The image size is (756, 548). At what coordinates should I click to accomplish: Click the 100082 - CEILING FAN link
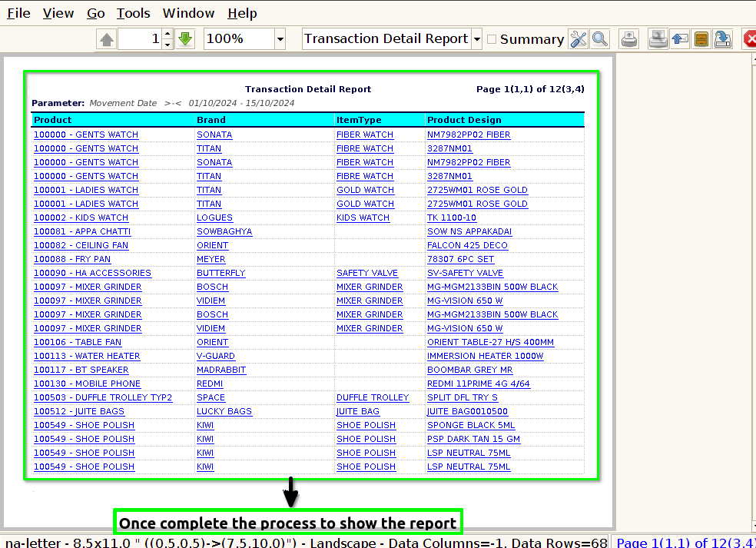click(81, 245)
